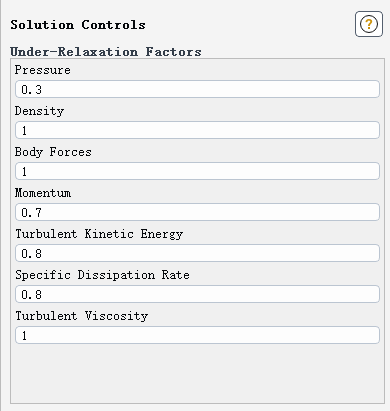Click empty area below Turbulent Viscosity field
This screenshot has width=390, height=411.
point(197,373)
